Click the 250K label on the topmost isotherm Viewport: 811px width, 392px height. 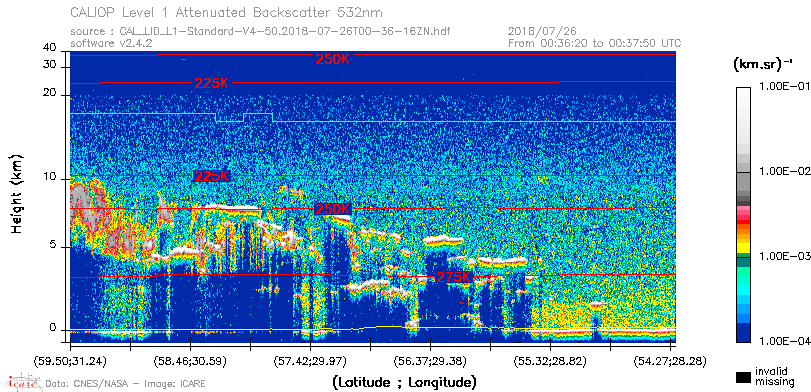point(333,59)
